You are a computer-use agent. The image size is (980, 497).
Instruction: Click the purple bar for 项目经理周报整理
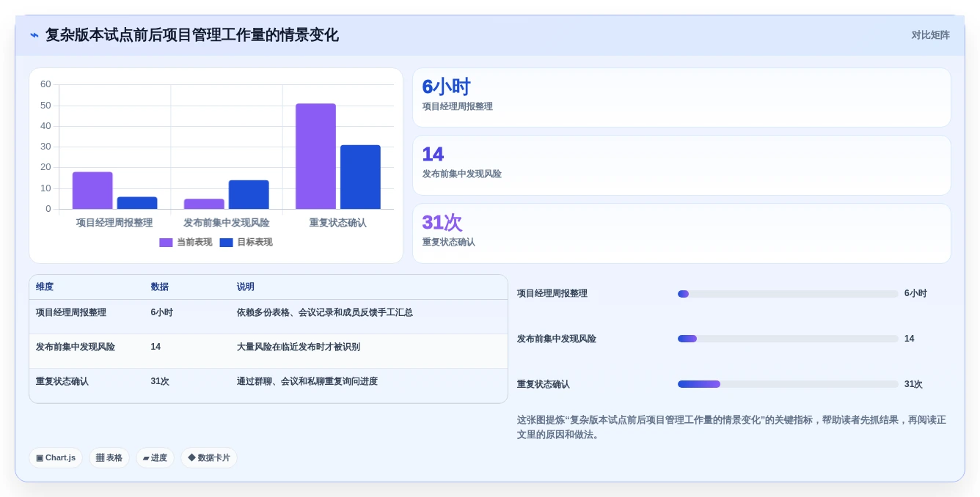pyautogui.click(x=92, y=191)
